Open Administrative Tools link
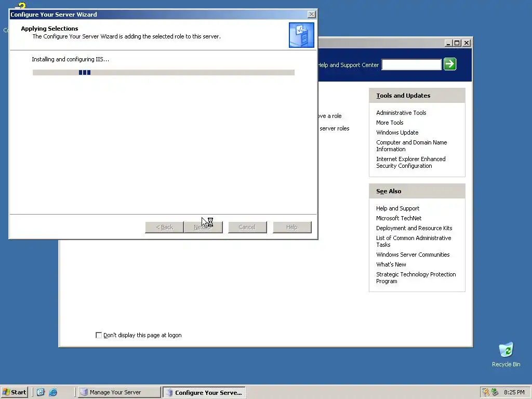Image resolution: width=532 pixels, height=399 pixels. 401,113
